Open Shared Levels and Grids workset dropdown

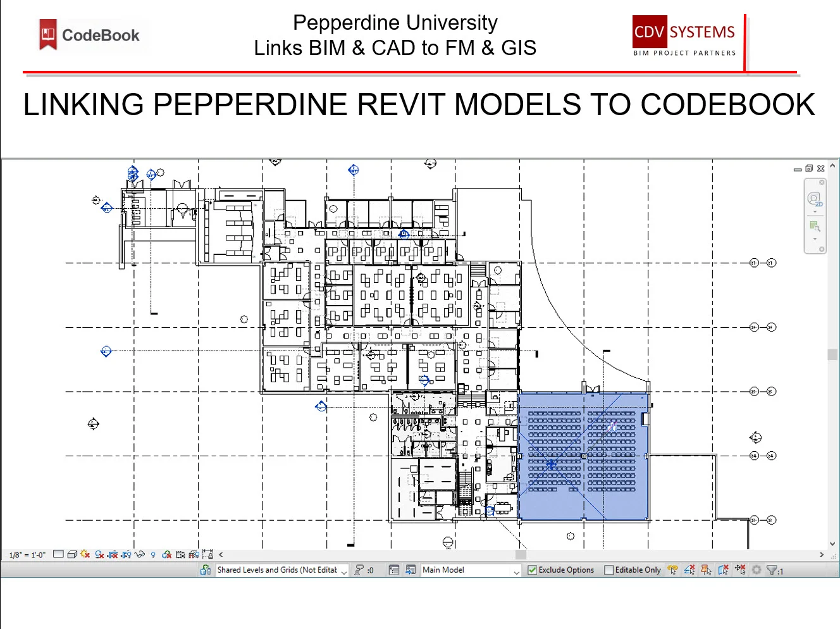pyautogui.click(x=282, y=570)
